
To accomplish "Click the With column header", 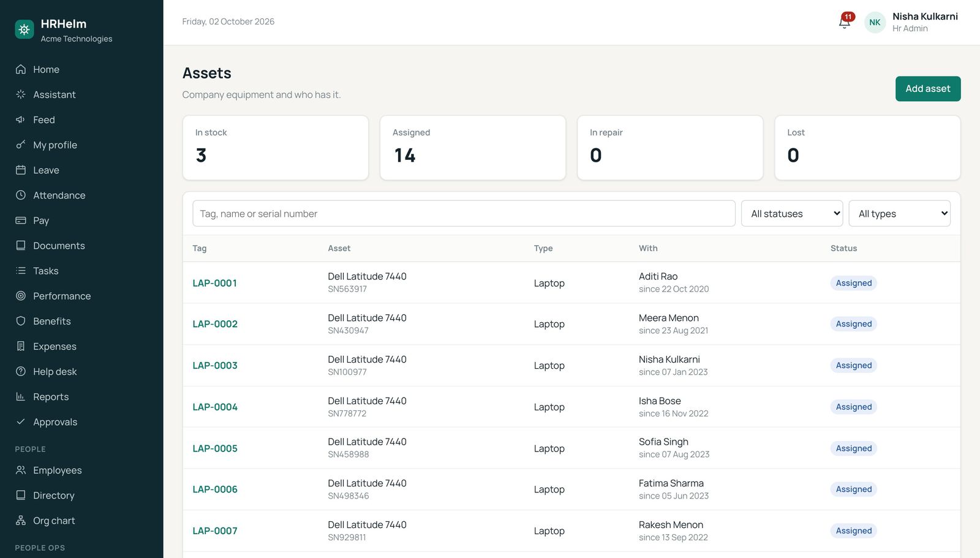I will tap(648, 248).
